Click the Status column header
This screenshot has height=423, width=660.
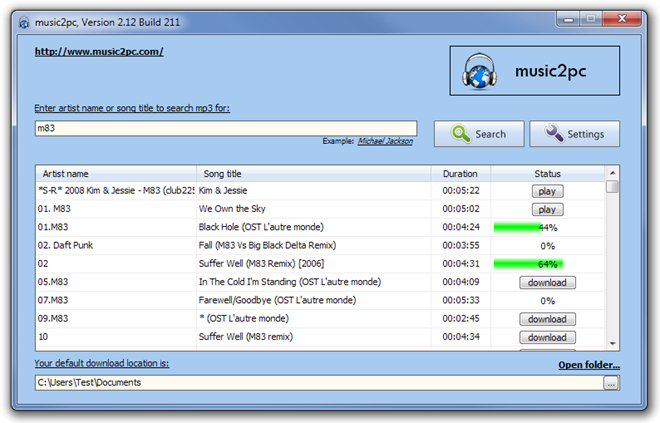[x=548, y=173]
